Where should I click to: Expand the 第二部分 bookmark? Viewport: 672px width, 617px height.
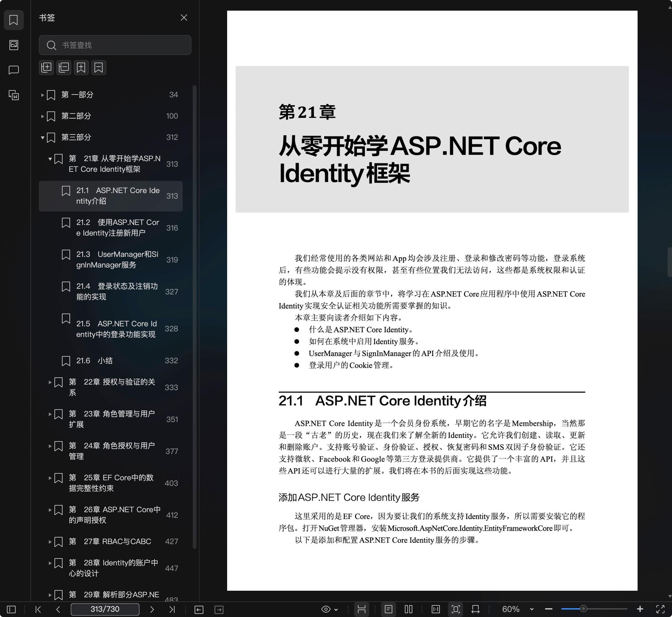pyautogui.click(x=43, y=116)
